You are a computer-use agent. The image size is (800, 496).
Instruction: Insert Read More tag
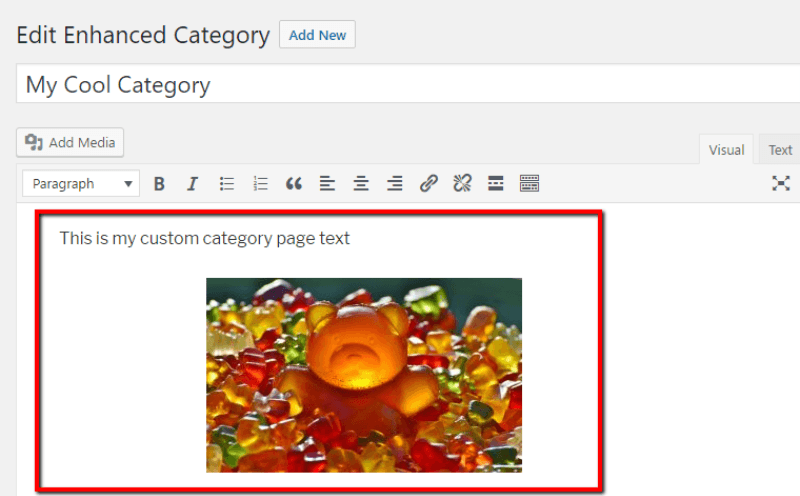495,184
